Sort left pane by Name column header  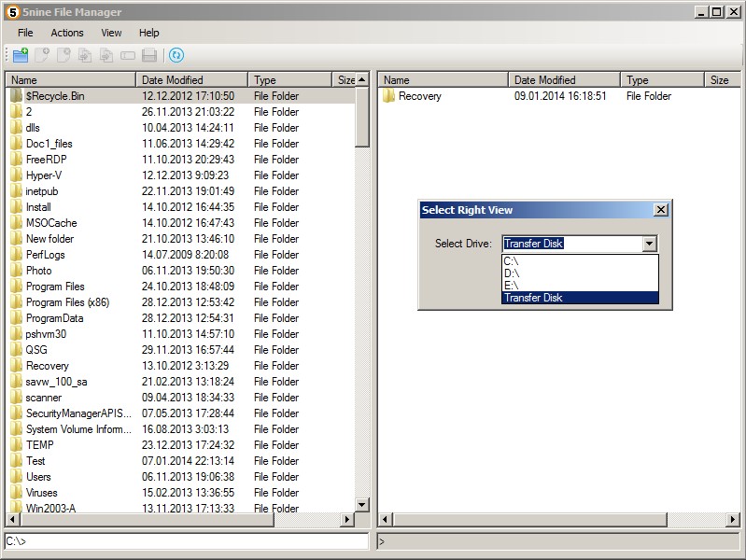[x=71, y=80]
